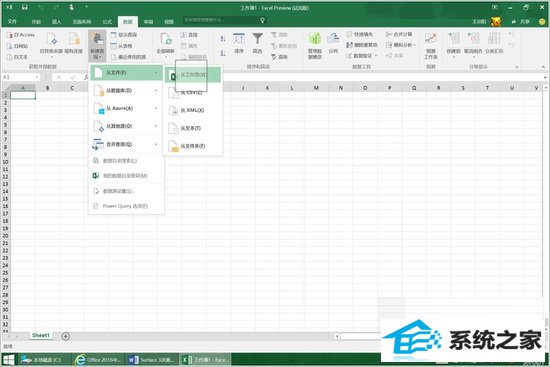Click the user avatar picture
This screenshot has width=550, height=367.
[x=496, y=22]
